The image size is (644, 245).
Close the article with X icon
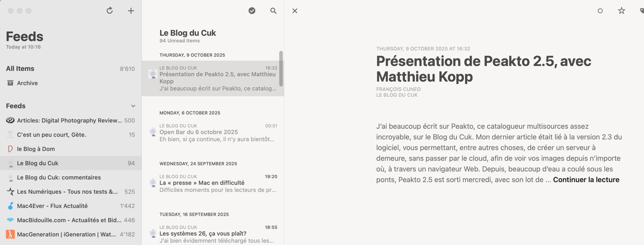pos(295,11)
